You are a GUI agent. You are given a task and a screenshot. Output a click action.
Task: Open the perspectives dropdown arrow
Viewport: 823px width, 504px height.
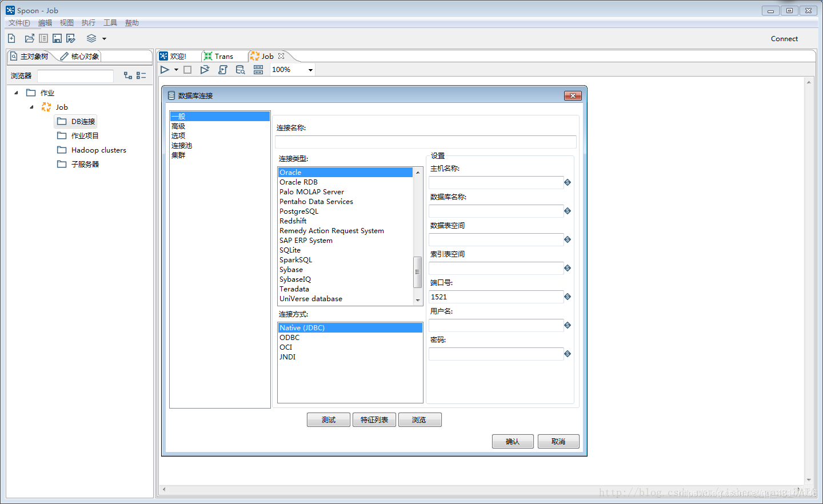point(104,39)
